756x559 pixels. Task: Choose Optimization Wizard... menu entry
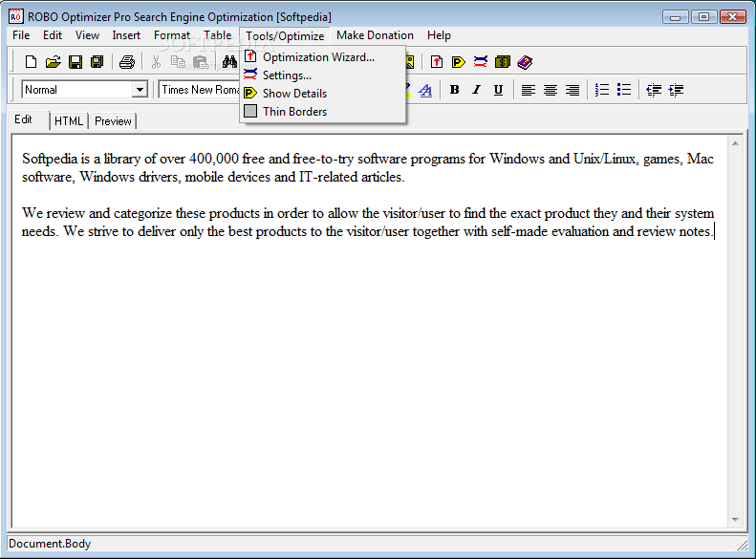pos(323,57)
